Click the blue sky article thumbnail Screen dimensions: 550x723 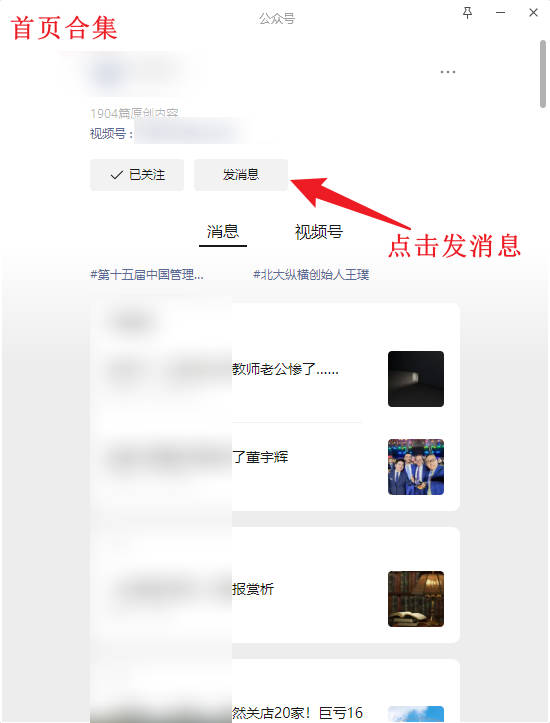416,714
